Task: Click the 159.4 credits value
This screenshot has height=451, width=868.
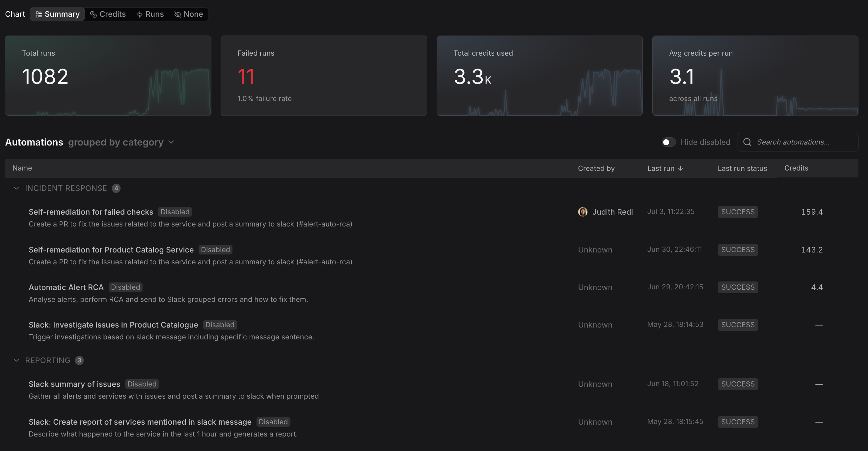Action: [x=812, y=212]
